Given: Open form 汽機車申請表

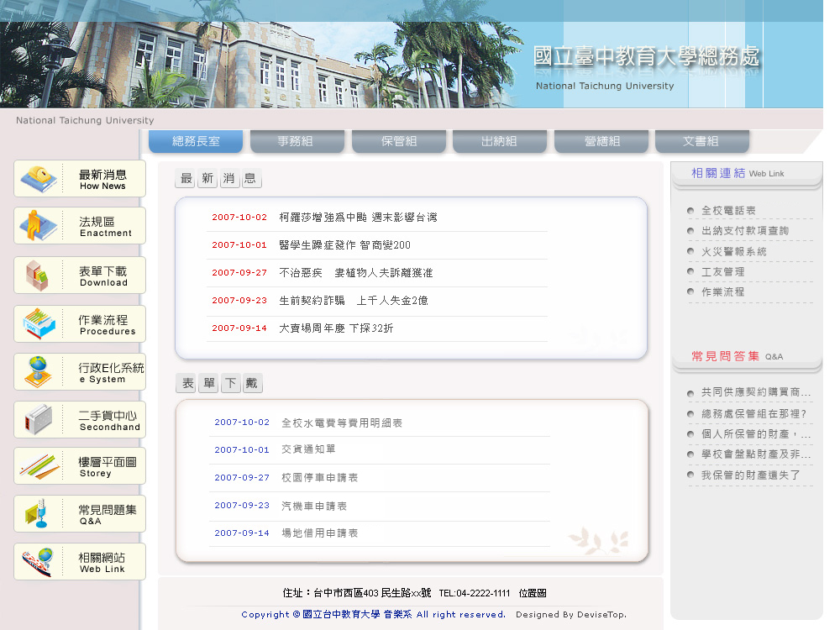Looking at the screenshot, I should 314,507.
